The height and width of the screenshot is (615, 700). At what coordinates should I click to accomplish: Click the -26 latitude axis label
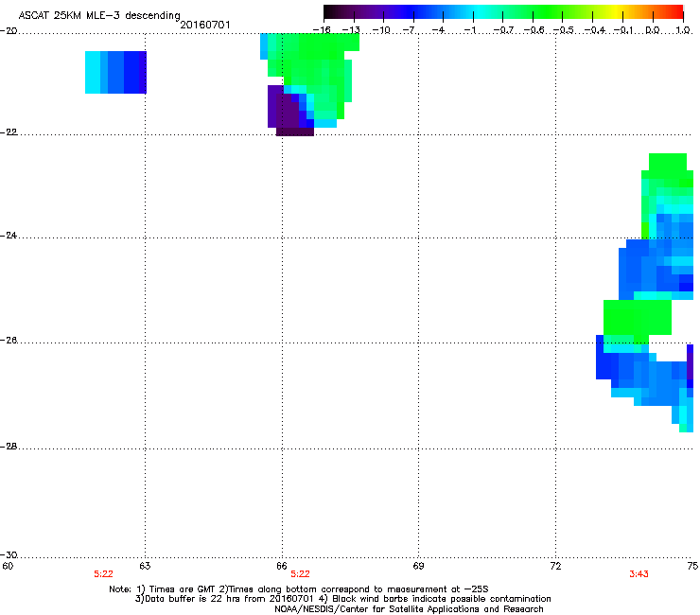pyautogui.click(x=9, y=341)
